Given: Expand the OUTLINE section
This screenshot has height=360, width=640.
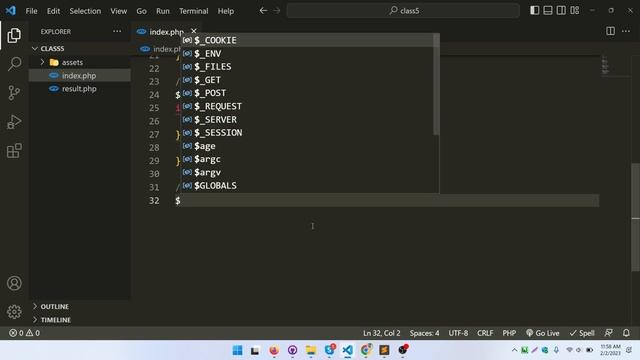Looking at the screenshot, I should tap(80, 307).
